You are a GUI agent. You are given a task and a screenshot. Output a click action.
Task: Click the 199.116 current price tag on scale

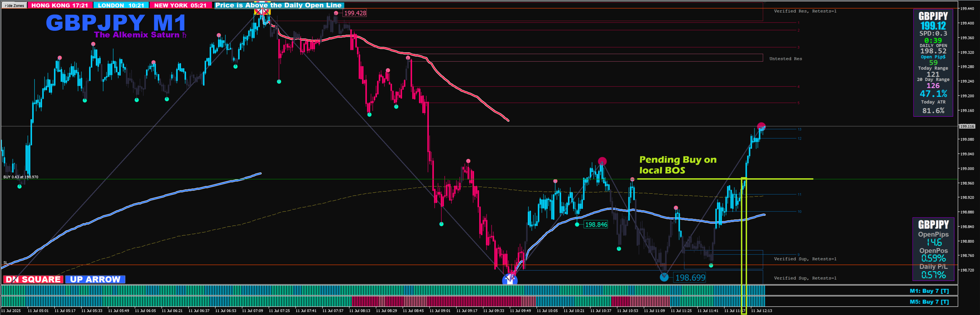coord(967,126)
